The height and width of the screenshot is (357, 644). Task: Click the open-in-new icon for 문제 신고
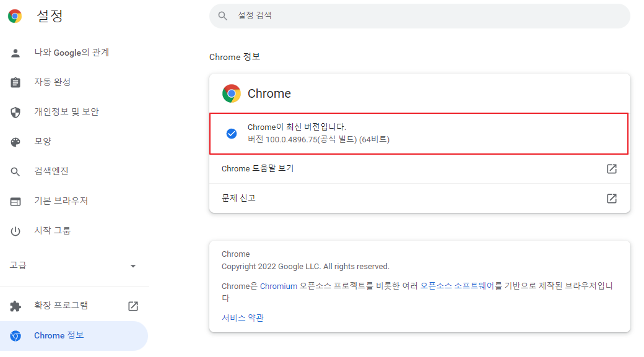[x=612, y=198]
